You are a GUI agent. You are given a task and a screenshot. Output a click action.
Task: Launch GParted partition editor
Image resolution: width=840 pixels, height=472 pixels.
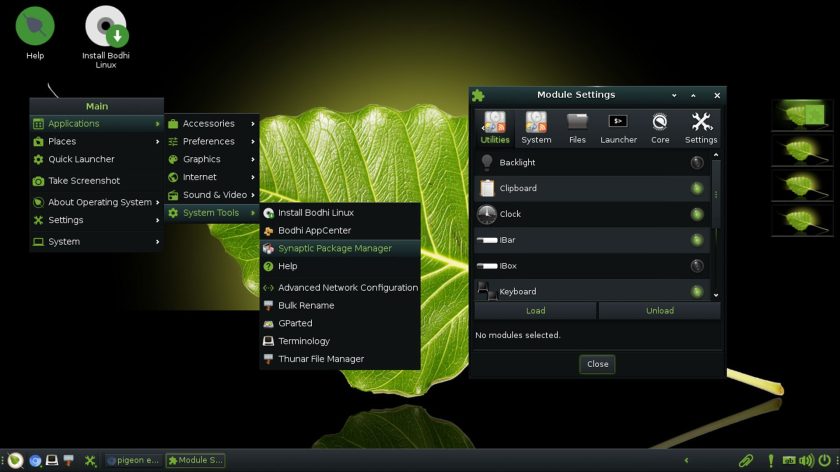tap(340, 323)
